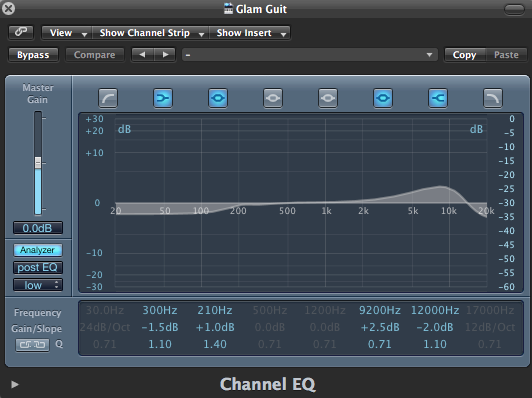This screenshot has width=532, height=398.
Task: Toggle the high shelf band icon
Action: click(438, 98)
